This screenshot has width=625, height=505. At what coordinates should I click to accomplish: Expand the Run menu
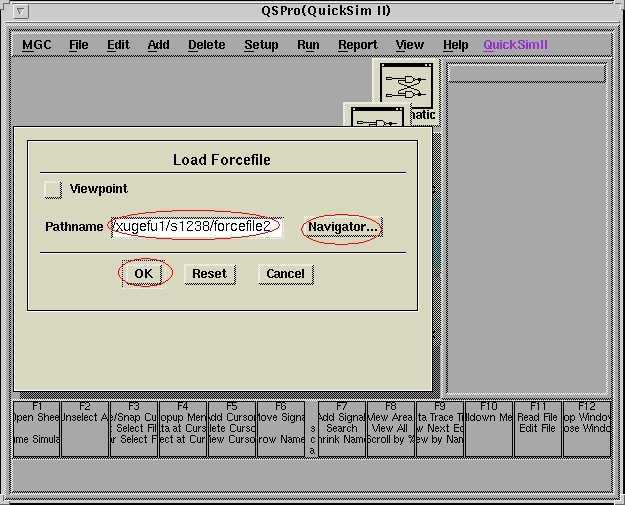click(308, 45)
